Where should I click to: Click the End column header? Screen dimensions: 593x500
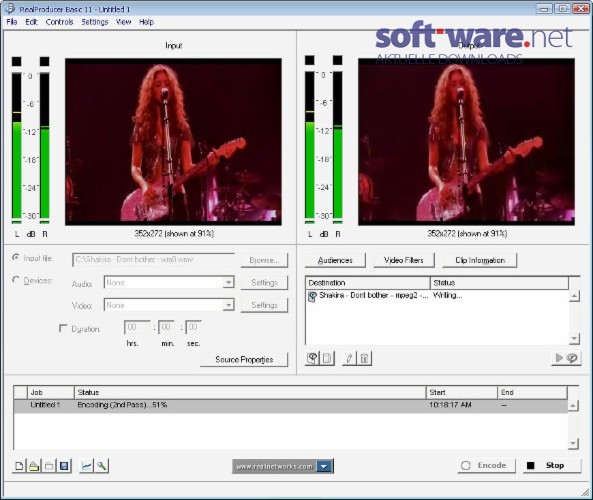(x=532, y=393)
